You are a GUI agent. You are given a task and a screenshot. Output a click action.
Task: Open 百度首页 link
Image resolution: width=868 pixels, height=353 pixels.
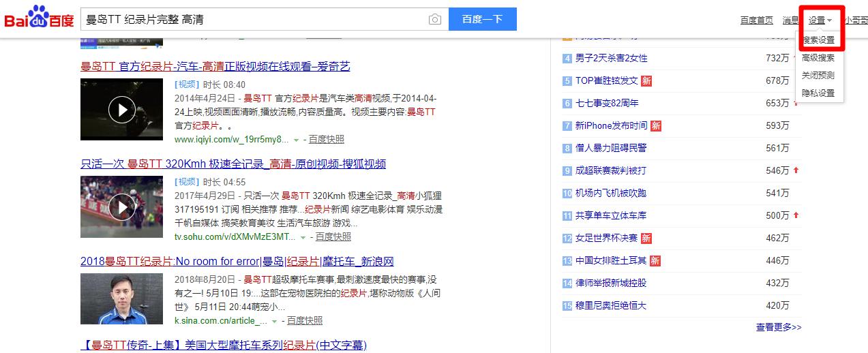tap(757, 20)
